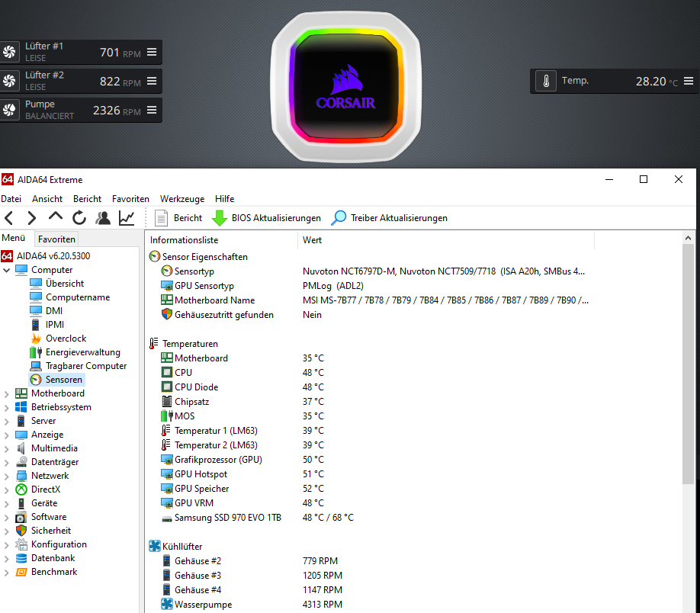The image size is (700, 613).
Task: Expand the Server tree node
Action: [6, 422]
